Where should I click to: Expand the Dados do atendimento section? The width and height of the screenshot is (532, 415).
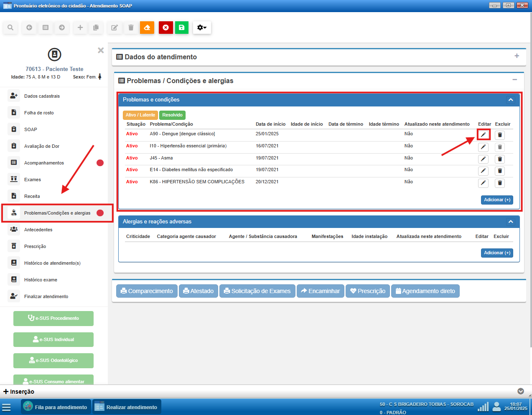tap(517, 56)
